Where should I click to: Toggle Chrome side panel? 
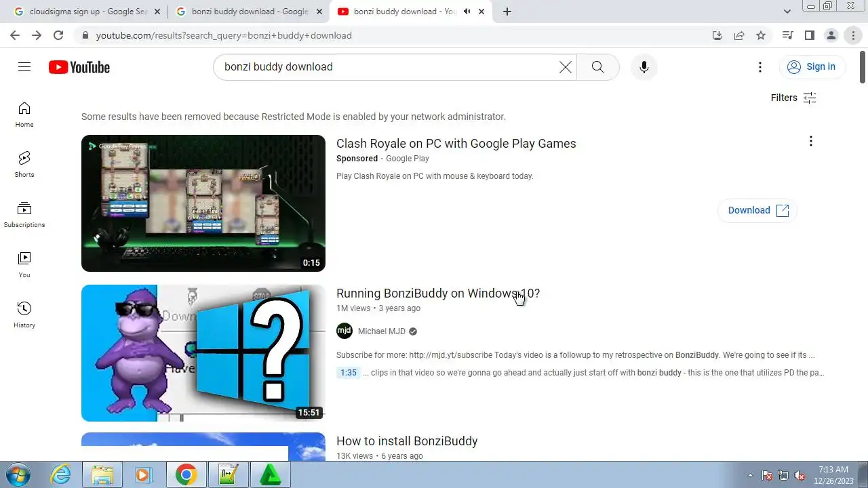click(809, 35)
